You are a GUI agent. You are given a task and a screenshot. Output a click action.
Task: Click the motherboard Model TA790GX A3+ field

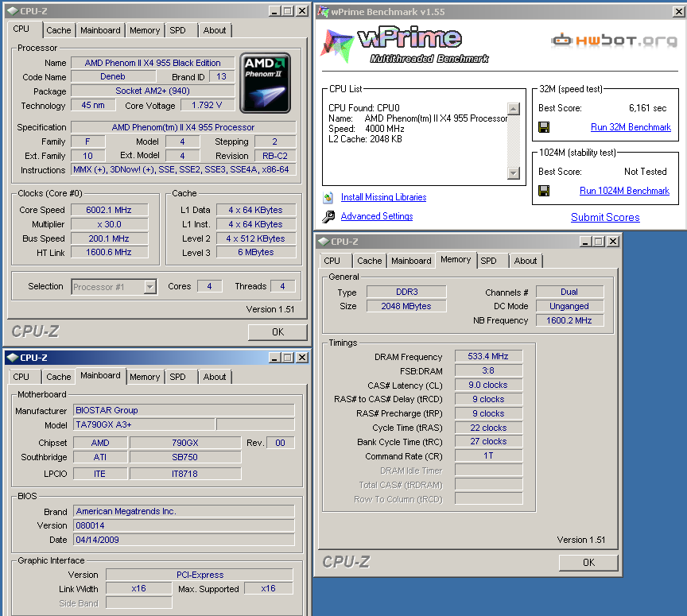click(x=144, y=424)
